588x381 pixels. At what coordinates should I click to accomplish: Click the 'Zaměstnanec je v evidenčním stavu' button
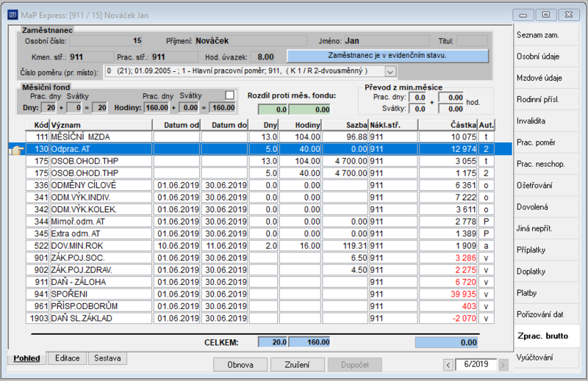[x=388, y=56]
